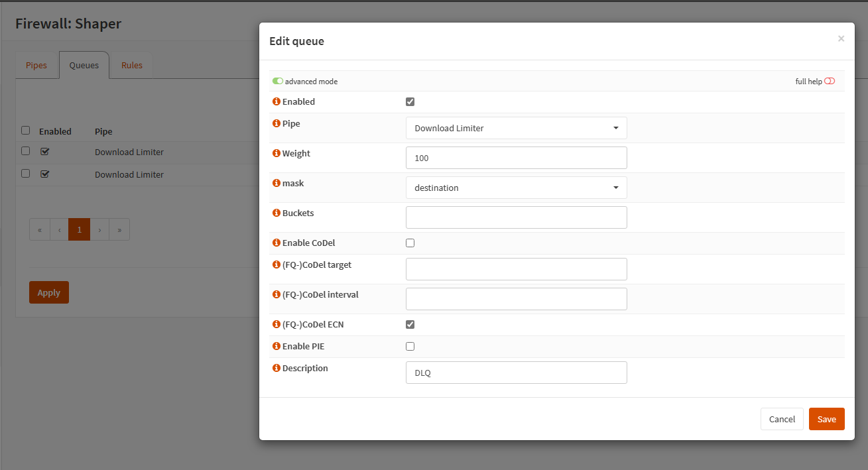The height and width of the screenshot is (470, 868).
Task: Turn on the full help toggle
Action: (x=830, y=82)
